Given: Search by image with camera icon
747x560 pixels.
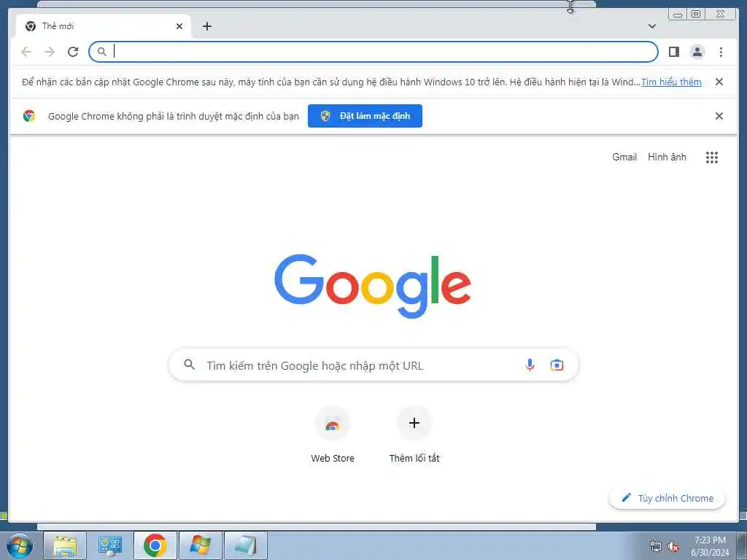Looking at the screenshot, I should (x=557, y=365).
